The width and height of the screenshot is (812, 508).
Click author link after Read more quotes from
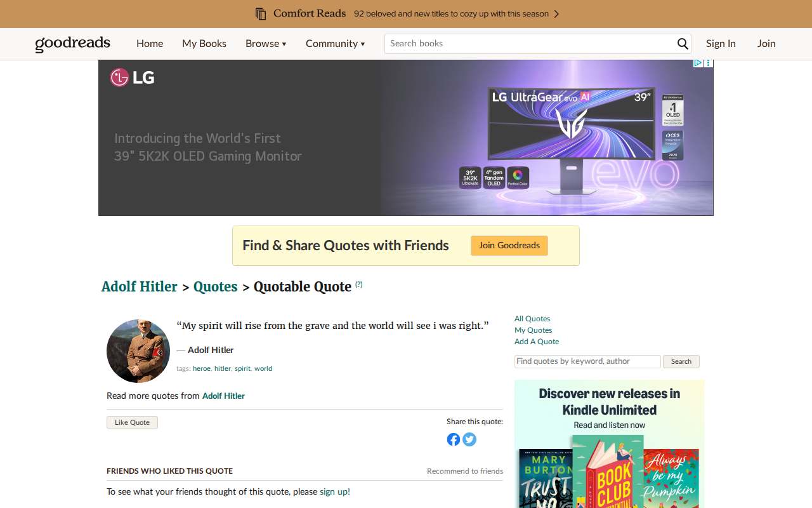(223, 396)
